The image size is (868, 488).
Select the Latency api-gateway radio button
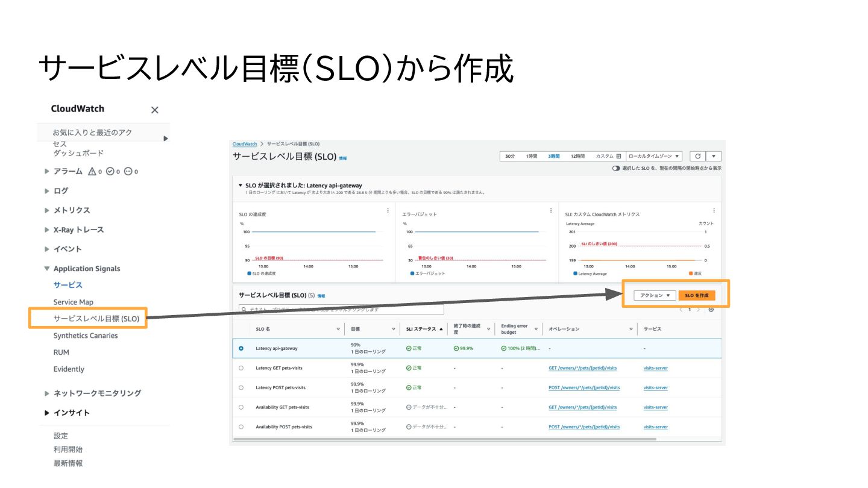click(241, 348)
